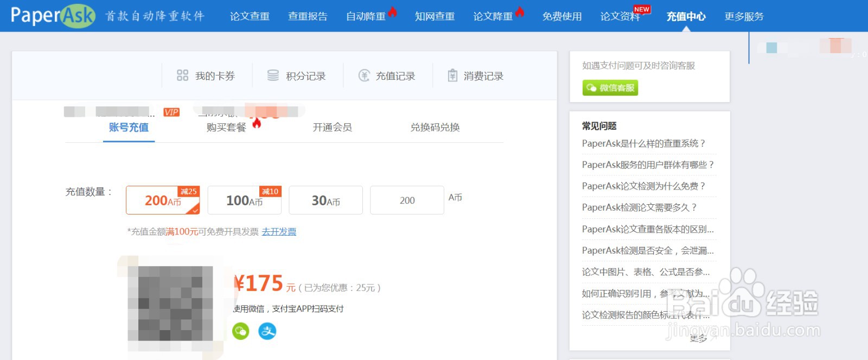Open 免费使用 in the top navigation

coord(562,16)
